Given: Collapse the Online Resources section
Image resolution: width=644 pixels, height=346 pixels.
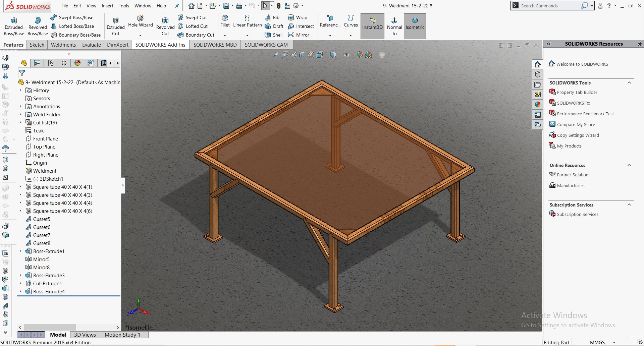Looking at the screenshot, I should [629, 165].
